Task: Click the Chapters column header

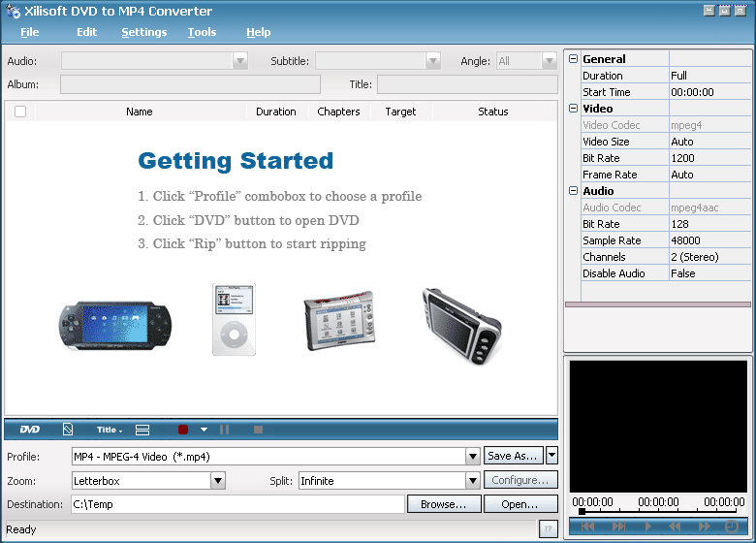Action: (x=339, y=112)
